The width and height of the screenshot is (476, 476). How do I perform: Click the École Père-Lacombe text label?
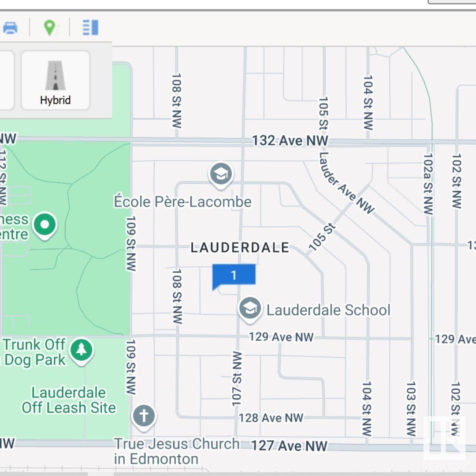(x=182, y=201)
